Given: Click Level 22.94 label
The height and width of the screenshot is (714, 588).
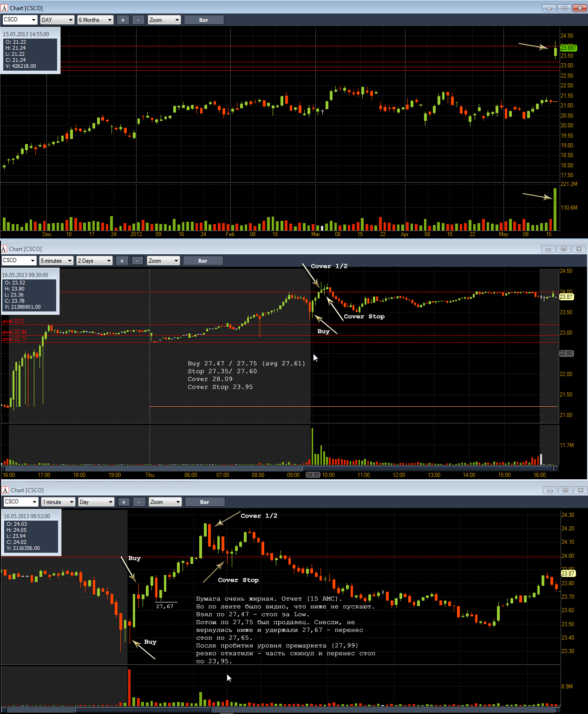Looking at the screenshot, I should pyautogui.click(x=14, y=332).
